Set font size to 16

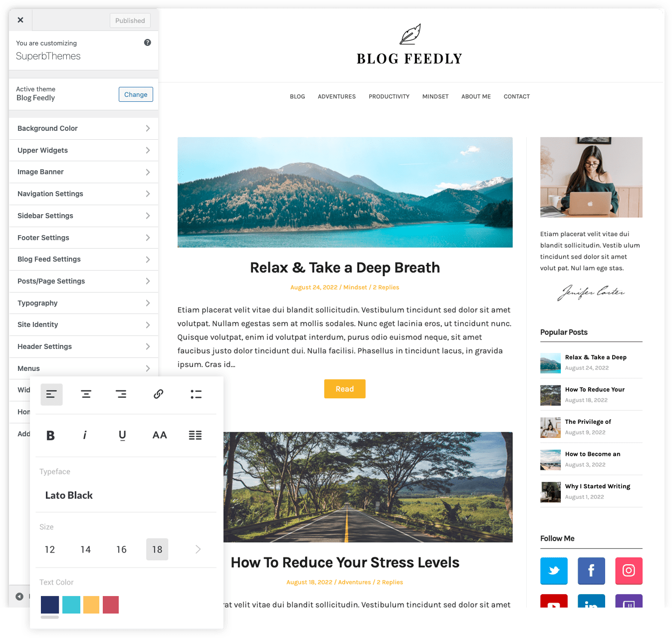tap(122, 549)
